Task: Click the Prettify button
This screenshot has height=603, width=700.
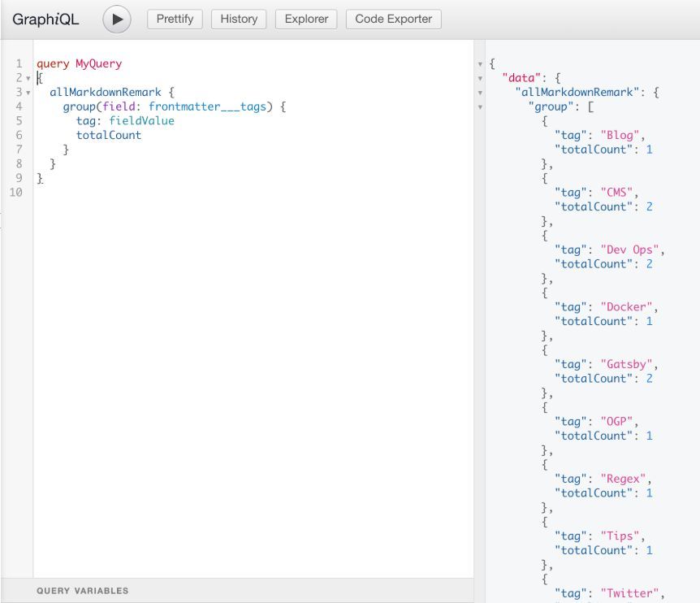Action: [x=175, y=20]
